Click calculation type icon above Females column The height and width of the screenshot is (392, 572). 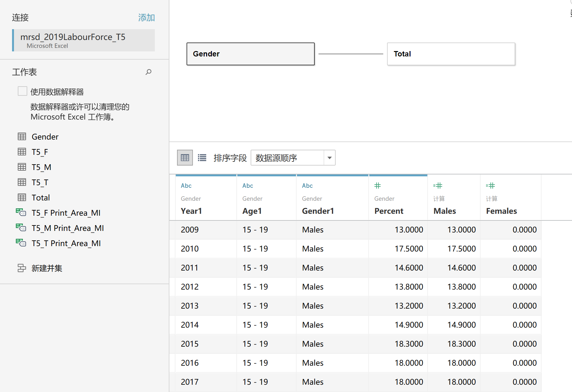[x=490, y=186]
